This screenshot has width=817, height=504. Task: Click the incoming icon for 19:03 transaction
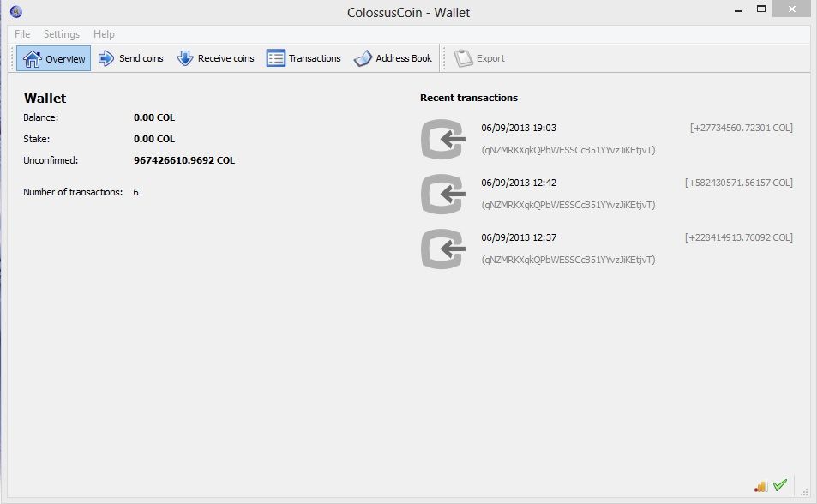point(443,139)
